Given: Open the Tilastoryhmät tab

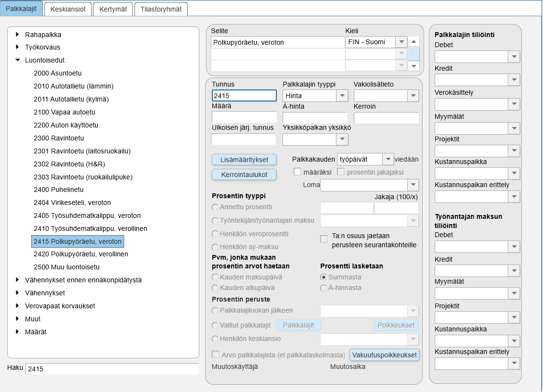Looking at the screenshot, I should coord(161,9).
